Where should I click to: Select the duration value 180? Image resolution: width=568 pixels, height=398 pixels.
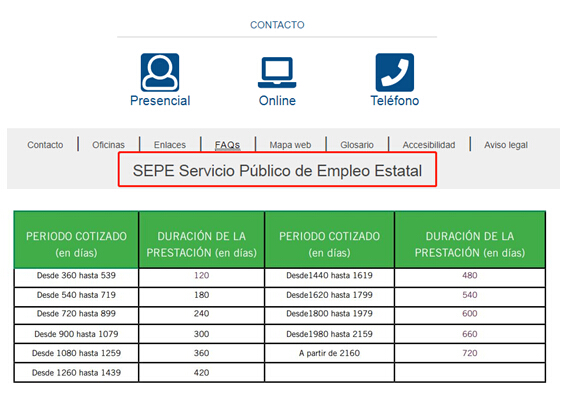pos(201,295)
